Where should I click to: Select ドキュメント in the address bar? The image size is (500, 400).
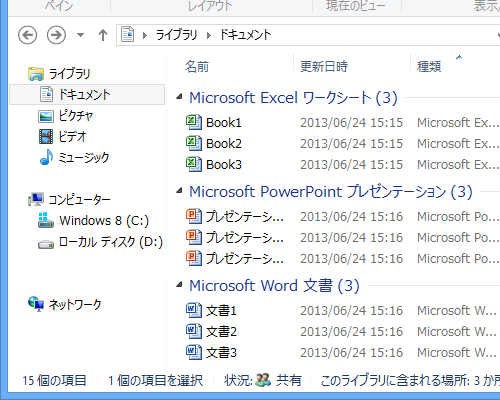245,35
